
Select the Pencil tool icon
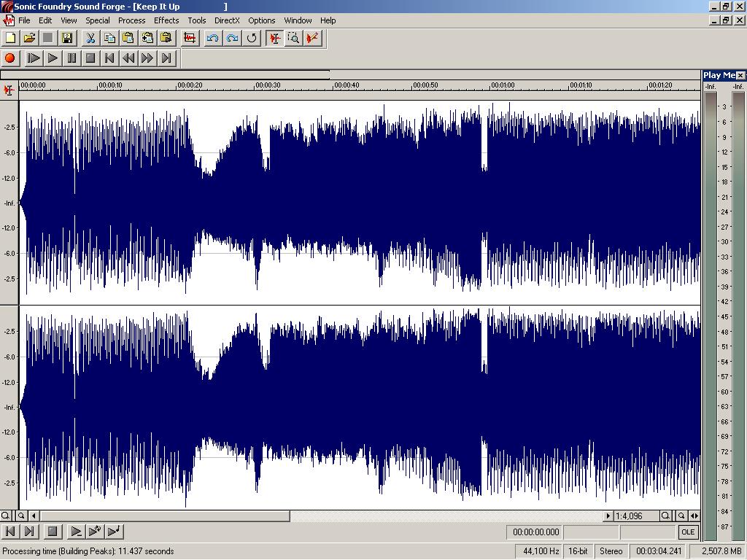[313, 38]
